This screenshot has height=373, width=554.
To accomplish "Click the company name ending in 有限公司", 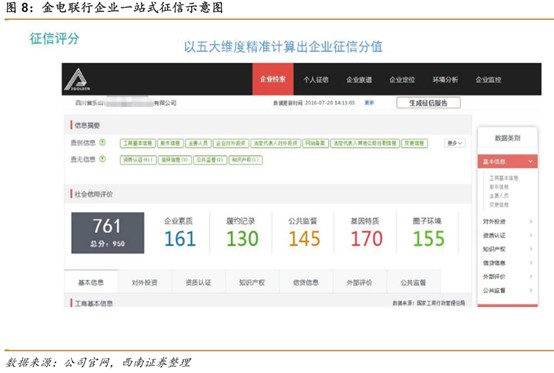I will [x=125, y=103].
